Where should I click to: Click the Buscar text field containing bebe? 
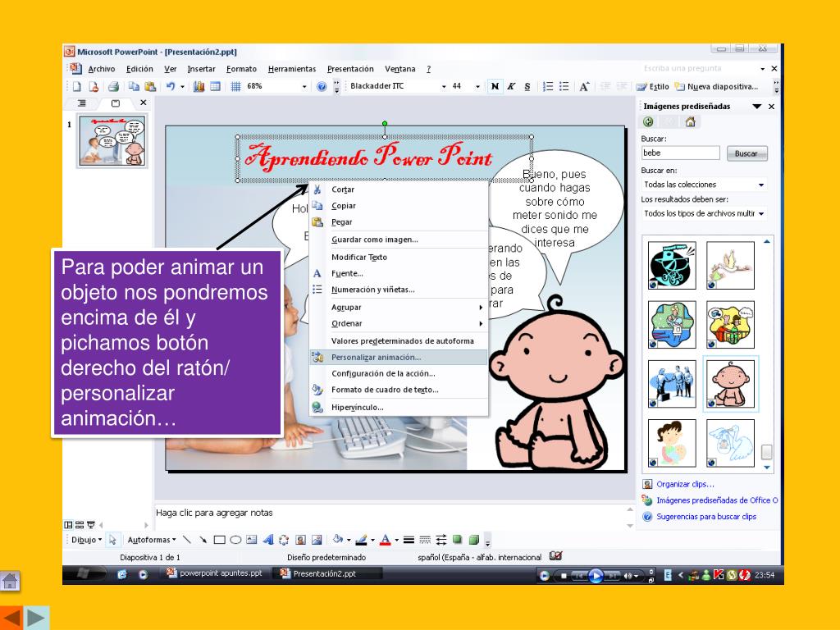pyautogui.click(x=680, y=153)
